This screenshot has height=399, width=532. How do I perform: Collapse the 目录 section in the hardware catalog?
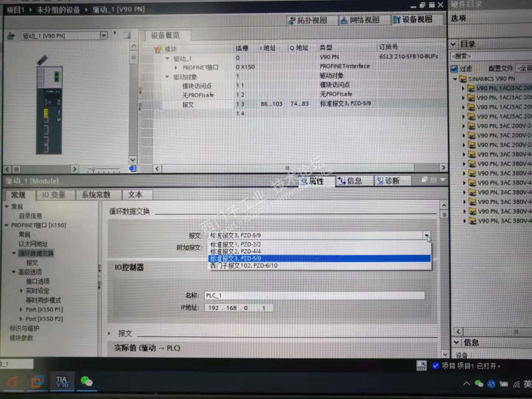[454, 44]
